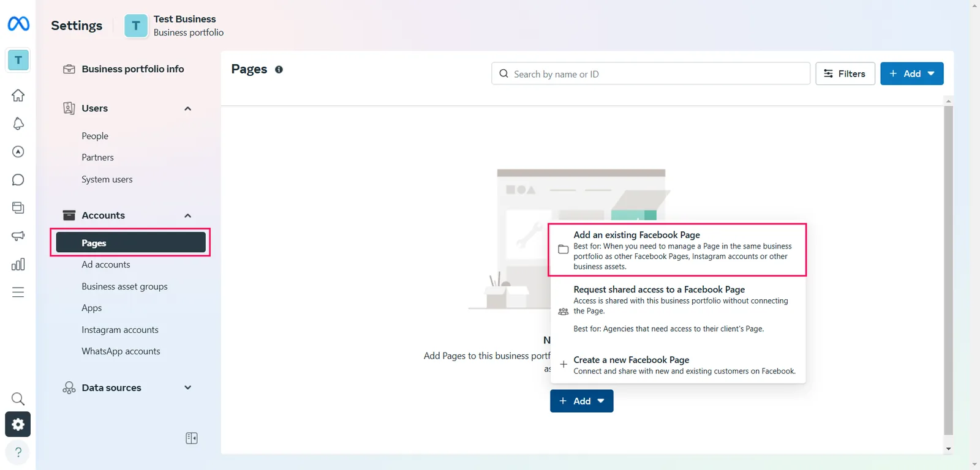Select Request shared access to a Facebook Page
The width and height of the screenshot is (980, 470).
(x=677, y=310)
